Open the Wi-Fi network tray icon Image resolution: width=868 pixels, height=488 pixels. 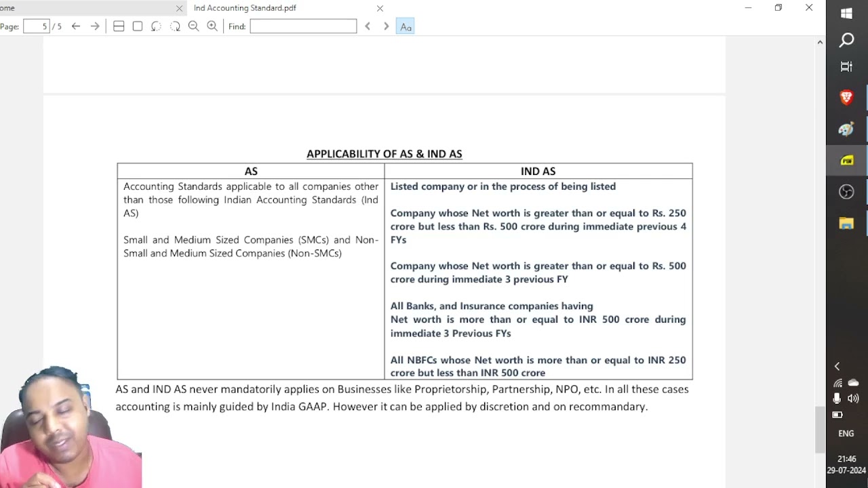(x=838, y=383)
